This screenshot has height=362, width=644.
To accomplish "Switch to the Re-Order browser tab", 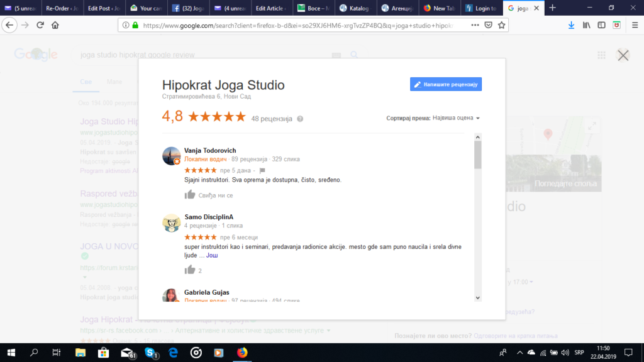I will click(62, 8).
